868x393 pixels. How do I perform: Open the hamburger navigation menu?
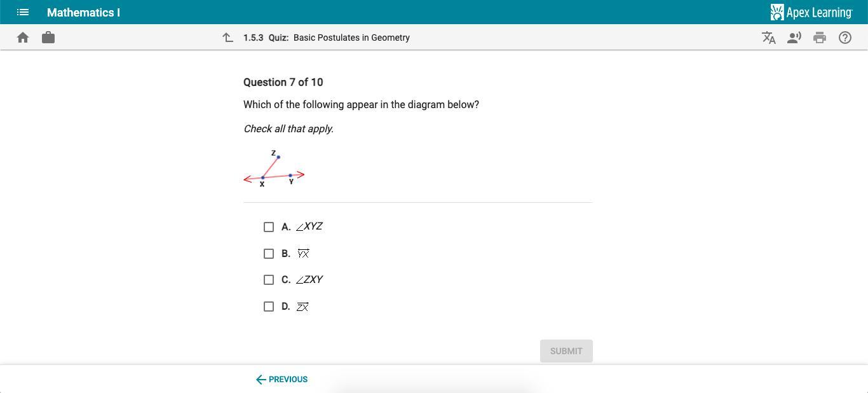click(23, 12)
